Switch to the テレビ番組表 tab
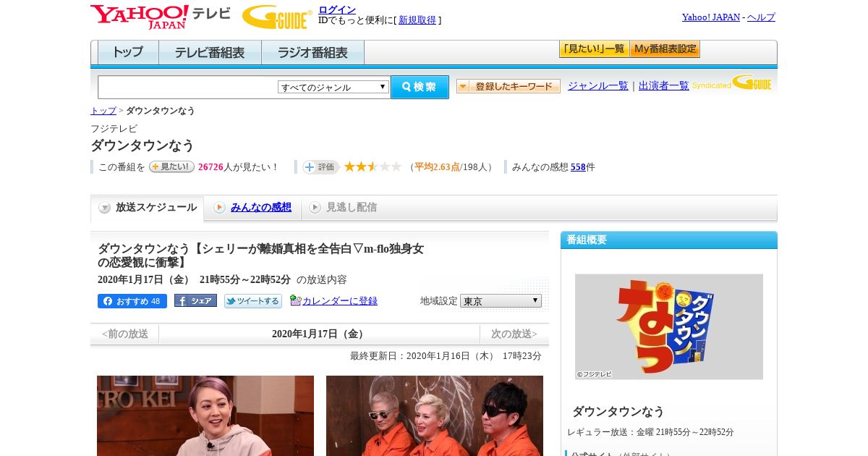Viewport: 868px width, 456px height. 210,53
